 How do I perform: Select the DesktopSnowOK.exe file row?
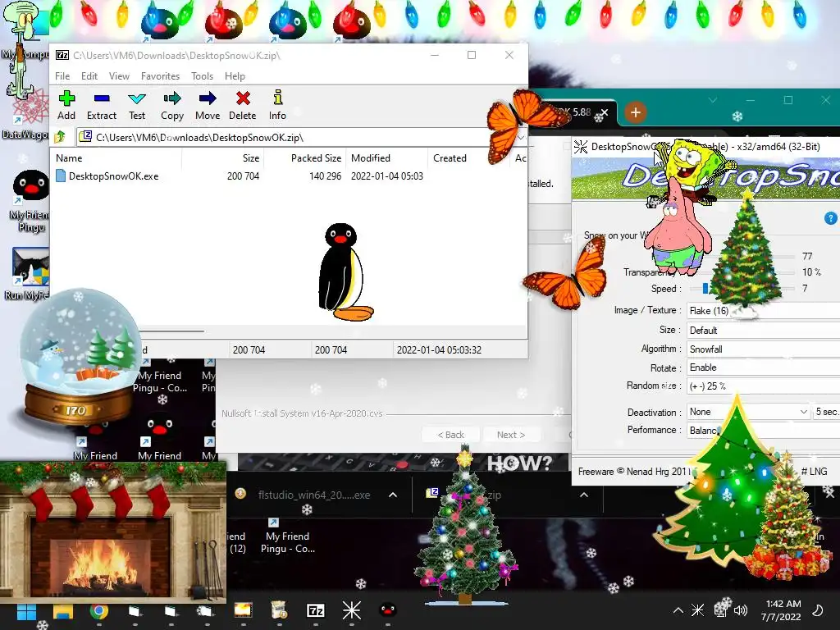coord(290,176)
